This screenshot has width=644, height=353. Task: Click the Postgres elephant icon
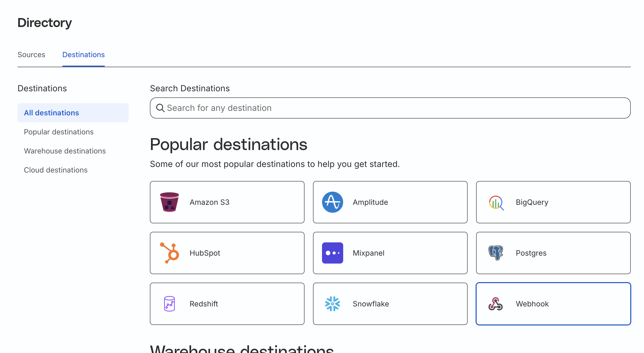pos(496,253)
